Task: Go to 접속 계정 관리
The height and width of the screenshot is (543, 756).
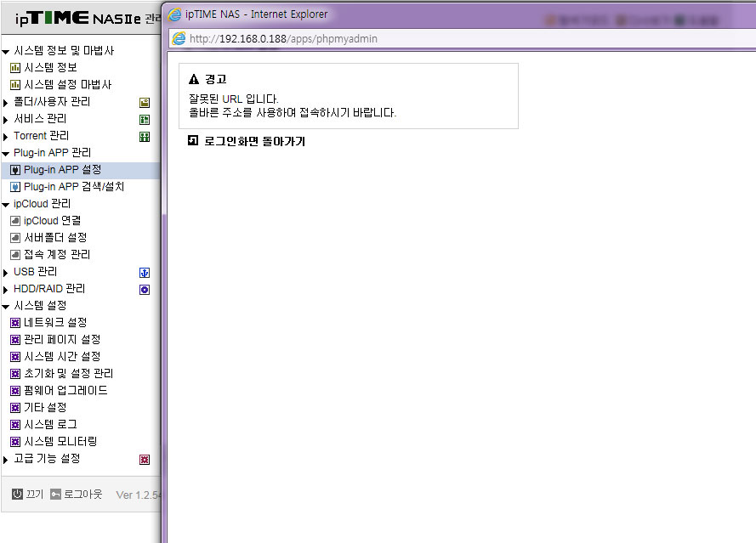Action: pos(57,254)
